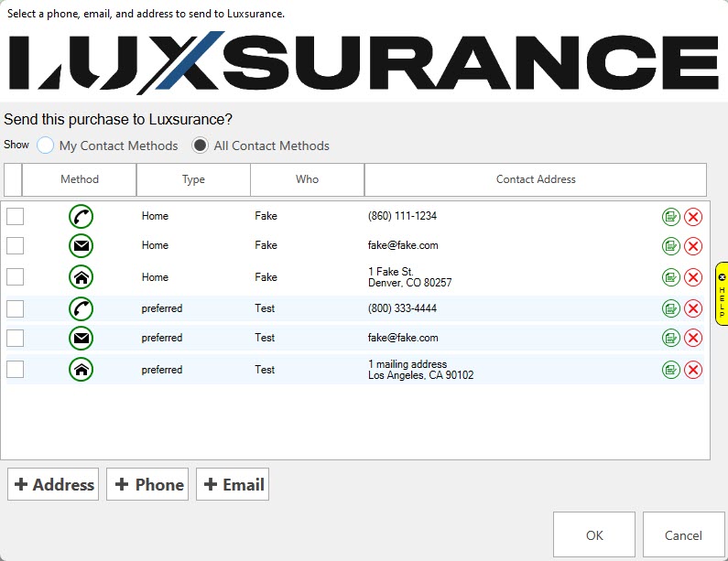
Task: Edit the Home Fake email entry
Action: [x=671, y=246]
